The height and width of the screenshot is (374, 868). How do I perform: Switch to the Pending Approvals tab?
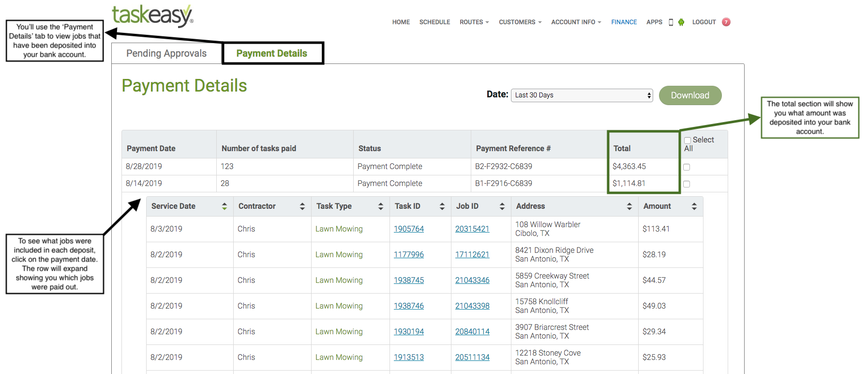[x=166, y=53]
